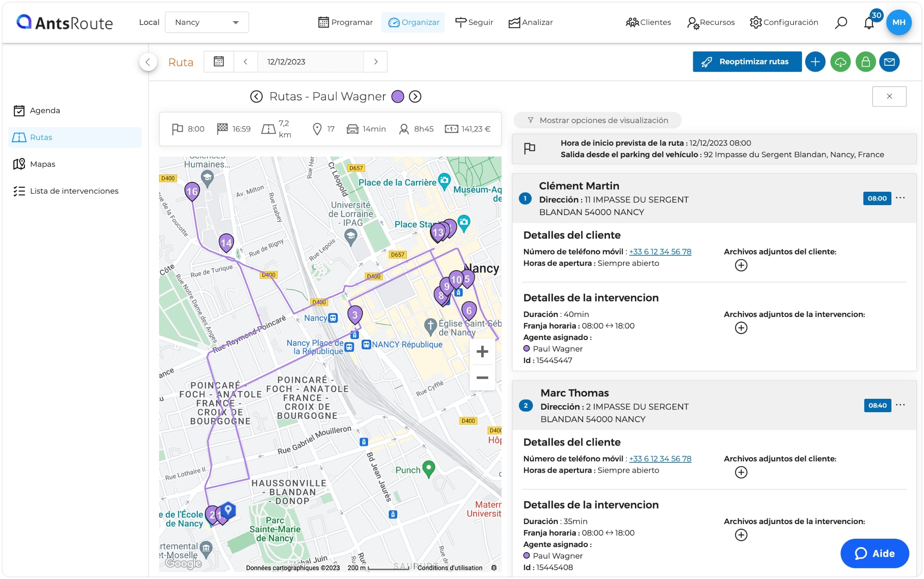
Task: Add client attachment for Clément Martin
Action: pyautogui.click(x=741, y=265)
